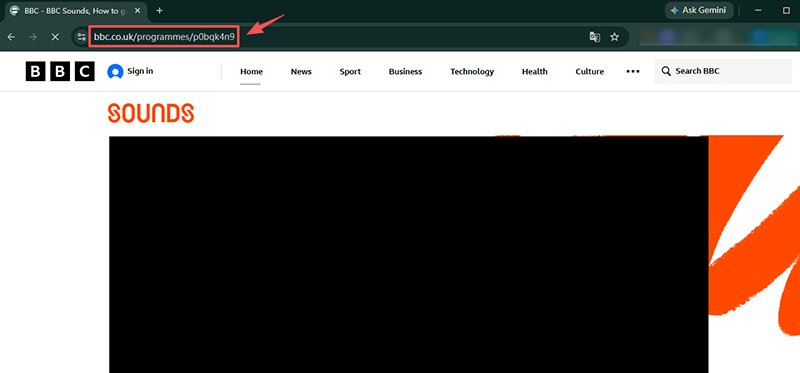The height and width of the screenshot is (373, 800).
Task: Open the News navigation item
Action: click(x=301, y=71)
